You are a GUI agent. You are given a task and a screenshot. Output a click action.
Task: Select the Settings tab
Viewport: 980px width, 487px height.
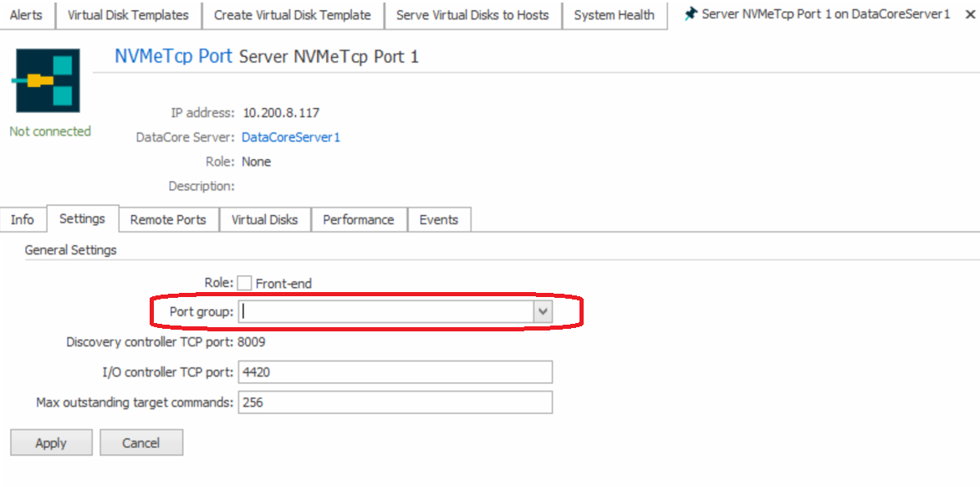point(82,218)
